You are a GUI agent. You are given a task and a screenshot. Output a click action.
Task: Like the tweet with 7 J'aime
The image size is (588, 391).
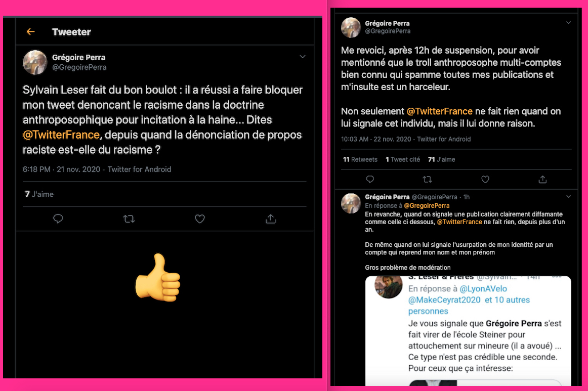[x=200, y=219]
